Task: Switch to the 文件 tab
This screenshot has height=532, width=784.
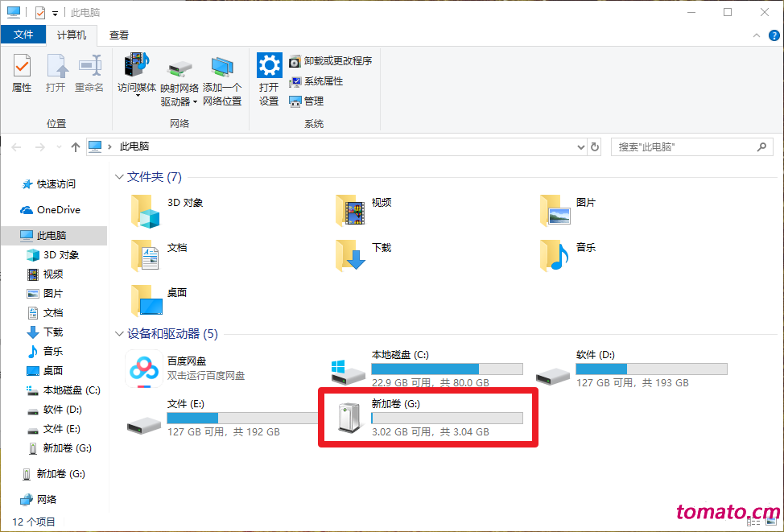Action: click(23, 35)
